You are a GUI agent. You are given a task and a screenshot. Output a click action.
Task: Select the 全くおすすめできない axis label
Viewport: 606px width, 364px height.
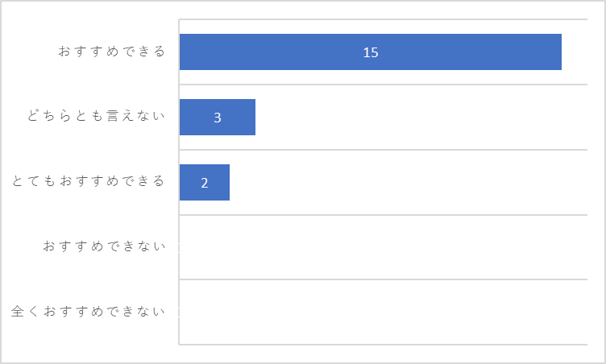click(88, 311)
